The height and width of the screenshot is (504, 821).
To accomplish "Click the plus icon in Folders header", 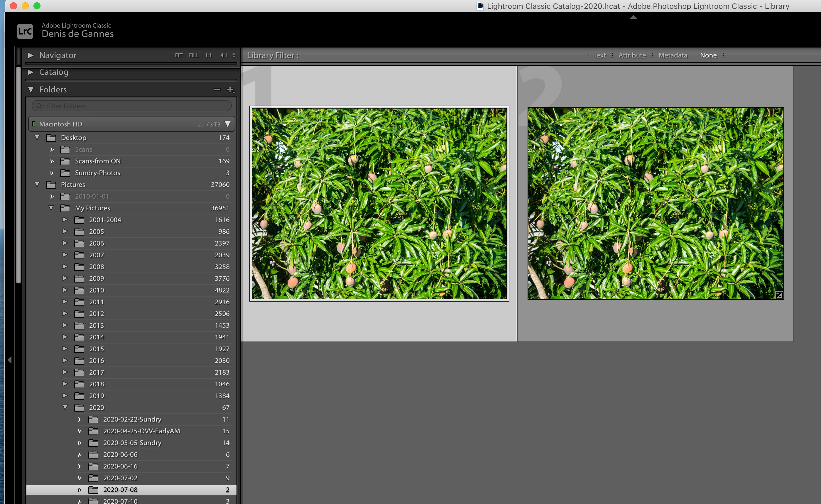I will 230,89.
